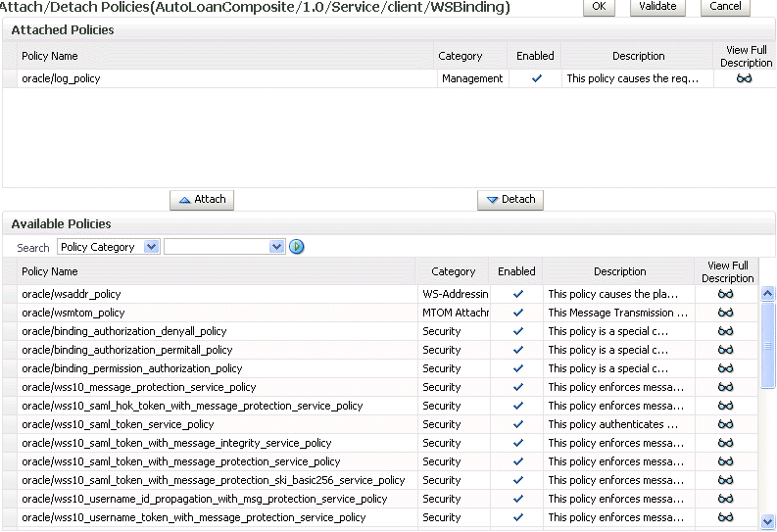The width and height of the screenshot is (777, 532).
Task: Open the empty search value dropdown
Action: (224, 247)
